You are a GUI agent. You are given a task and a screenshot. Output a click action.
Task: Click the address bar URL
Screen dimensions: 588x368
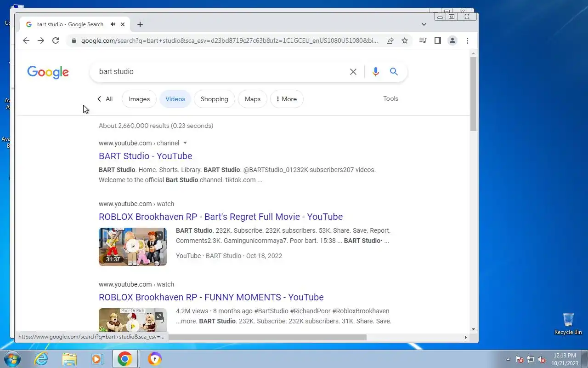point(229,40)
